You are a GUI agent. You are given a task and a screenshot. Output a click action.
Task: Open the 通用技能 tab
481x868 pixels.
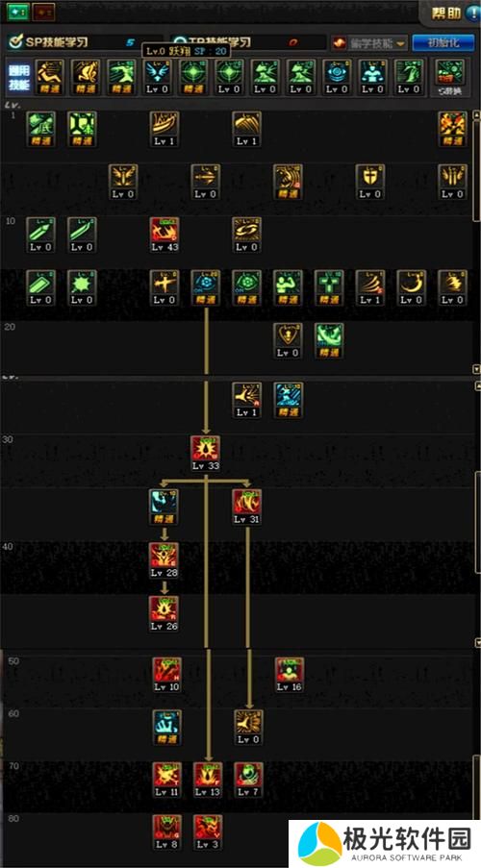18,78
